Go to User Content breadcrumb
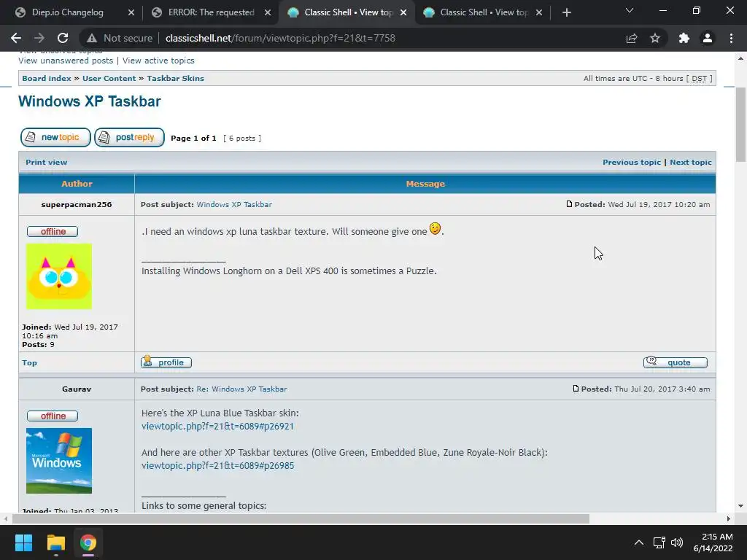This screenshot has width=747, height=560. point(109,78)
